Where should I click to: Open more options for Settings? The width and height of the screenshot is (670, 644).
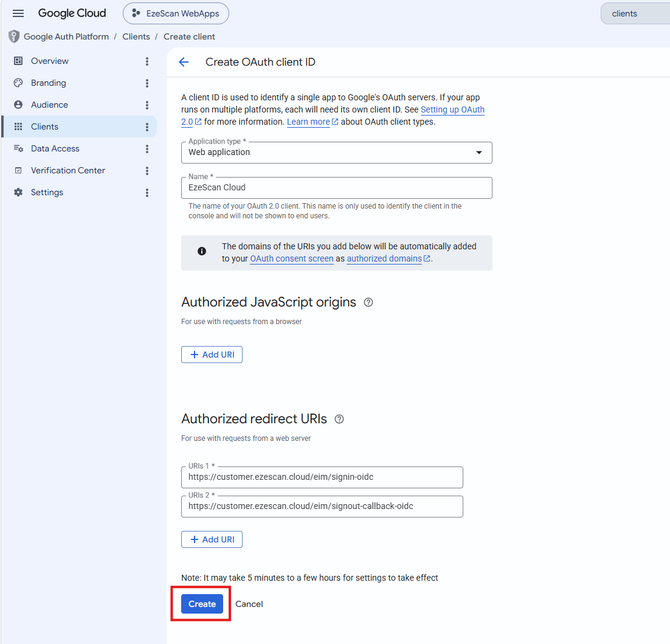coord(147,193)
